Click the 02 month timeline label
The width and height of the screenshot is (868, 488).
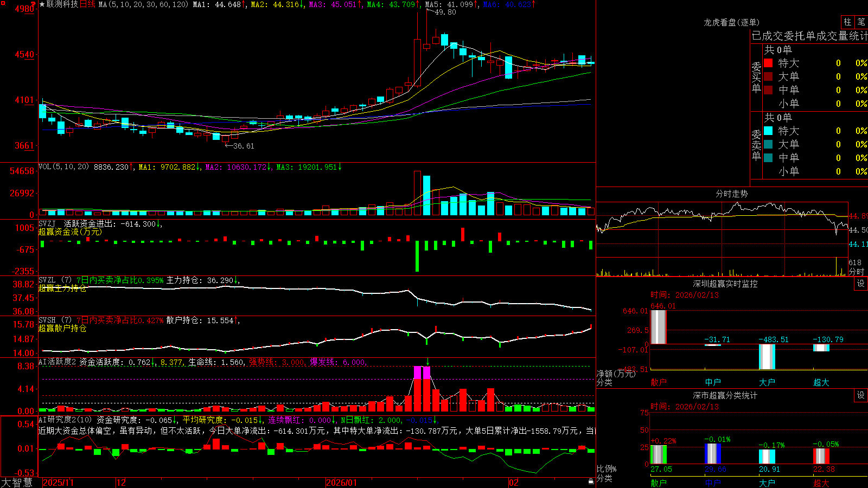click(513, 483)
